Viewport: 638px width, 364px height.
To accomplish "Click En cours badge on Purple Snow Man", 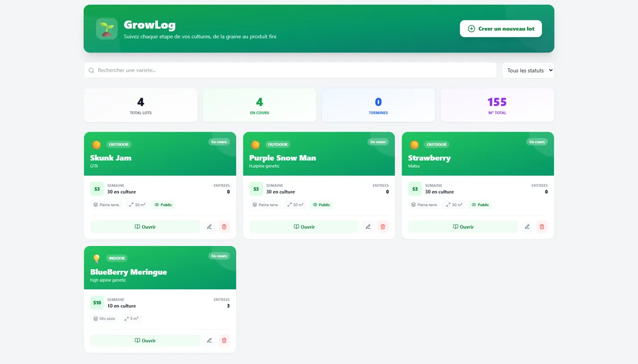I will tap(378, 142).
